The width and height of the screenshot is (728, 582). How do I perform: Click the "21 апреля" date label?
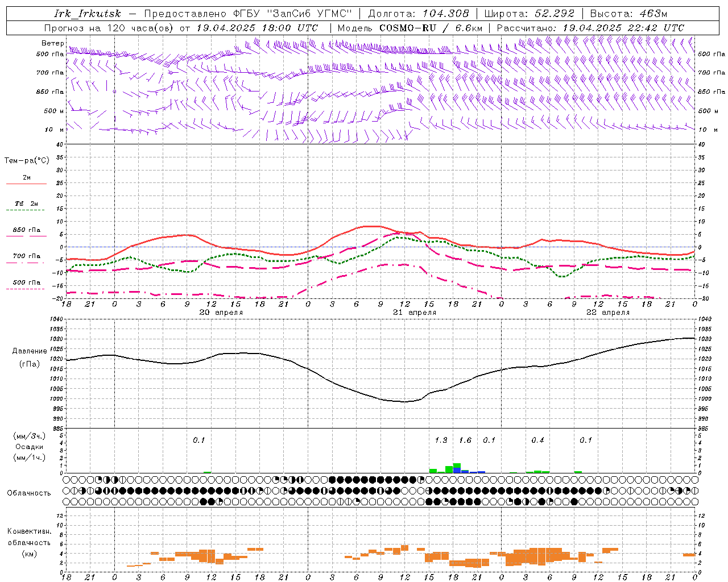[415, 313]
